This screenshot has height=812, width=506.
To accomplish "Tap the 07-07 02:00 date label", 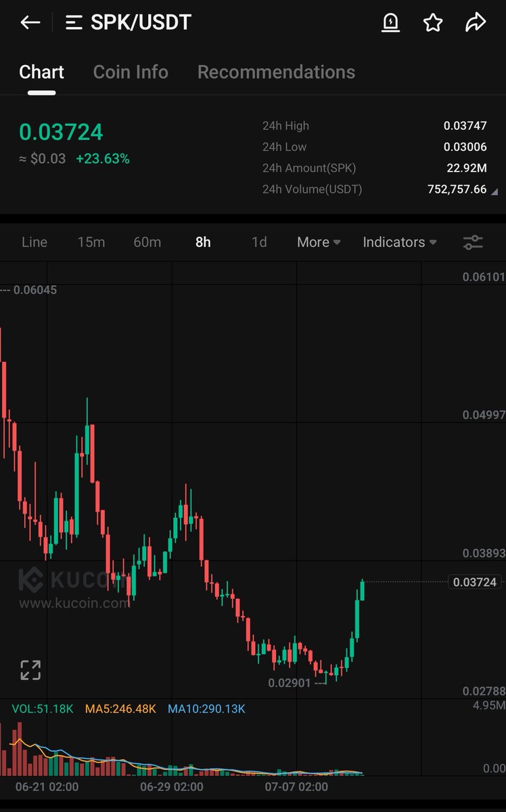I will pyautogui.click(x=296, y=787).
